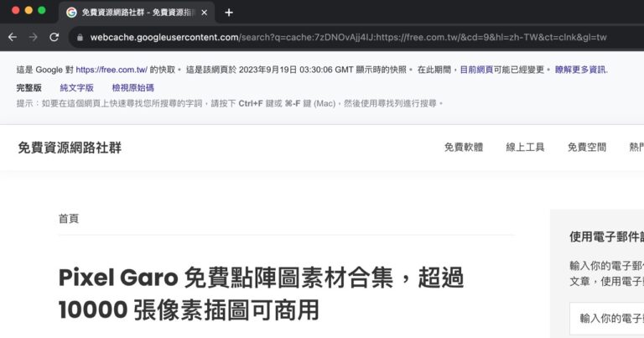Click the webcache URL in the address bar

pos(348,38)
